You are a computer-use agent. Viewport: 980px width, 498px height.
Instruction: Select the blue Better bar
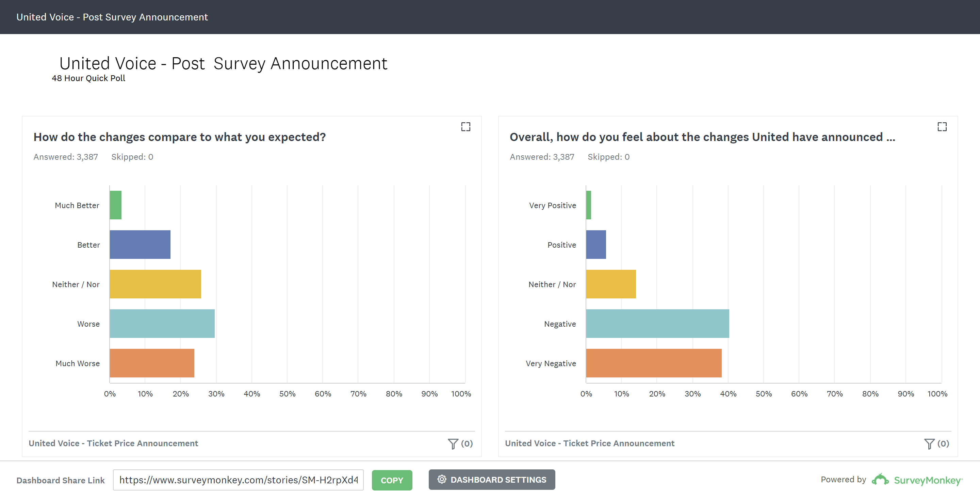140,245
